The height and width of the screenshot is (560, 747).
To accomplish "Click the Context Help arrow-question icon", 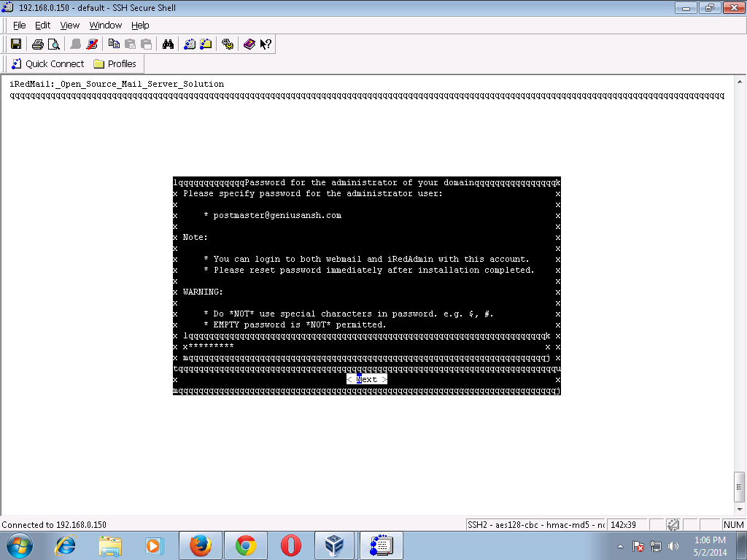I will tap(266, 44).
